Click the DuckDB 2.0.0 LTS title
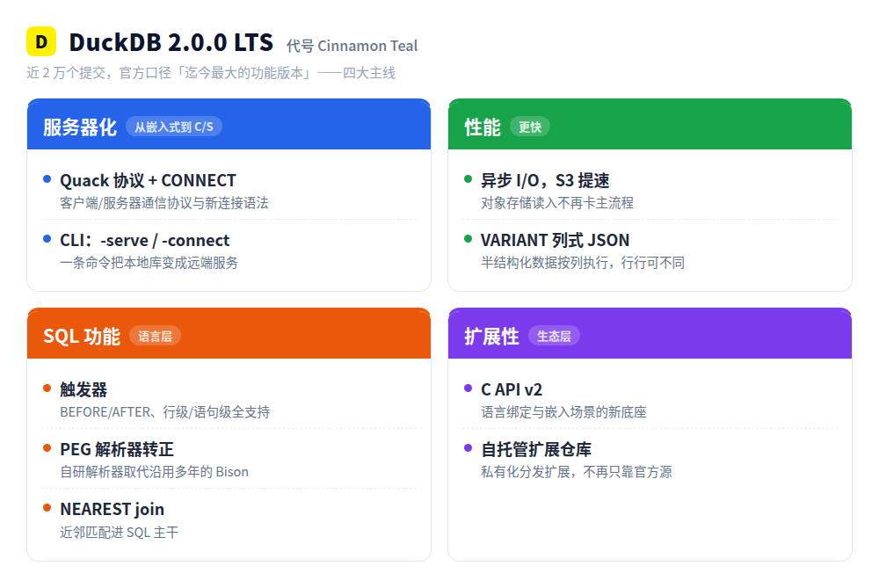Viewport: 879px width, 588px height. coord(171,42)
